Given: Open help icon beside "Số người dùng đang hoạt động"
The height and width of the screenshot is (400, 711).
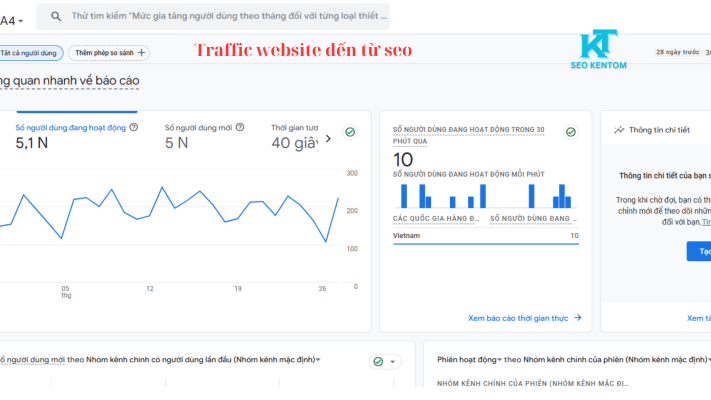Looking at the screenshot, I should 134,127.
